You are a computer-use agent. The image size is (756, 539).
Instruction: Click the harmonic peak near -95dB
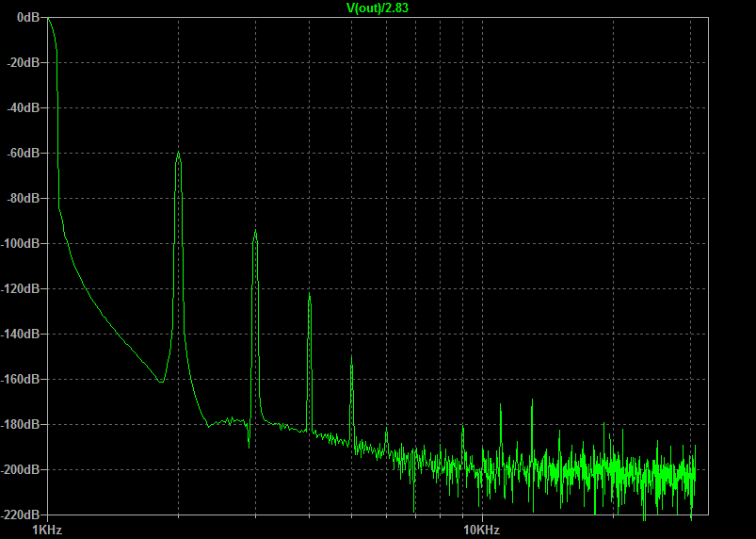coord(255,232)
